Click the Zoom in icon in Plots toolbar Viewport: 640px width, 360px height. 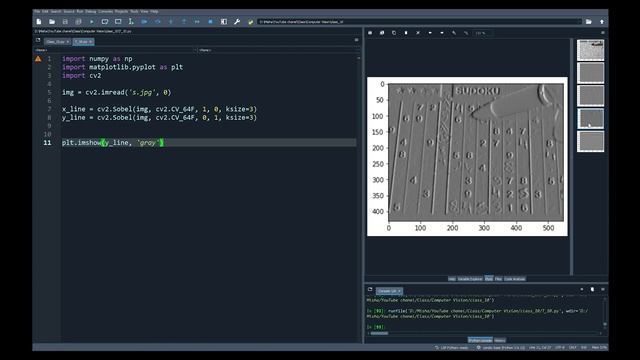[454, 33]
